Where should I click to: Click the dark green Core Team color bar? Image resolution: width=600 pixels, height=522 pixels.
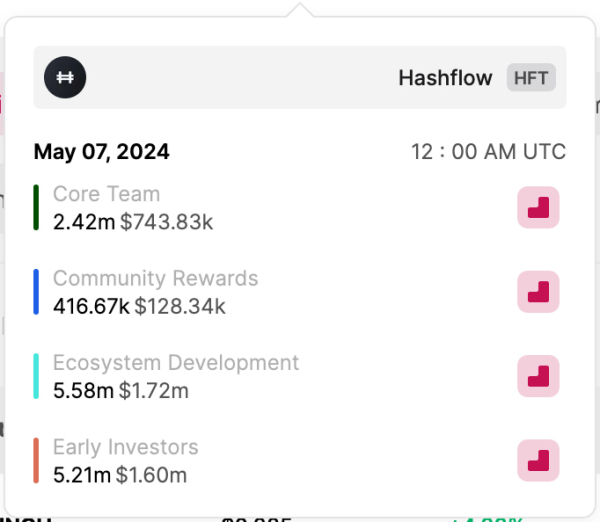(x=36, y=207)
